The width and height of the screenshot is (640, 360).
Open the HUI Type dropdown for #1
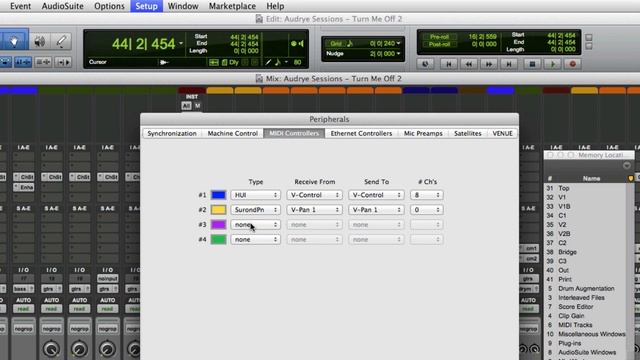[256, 195]
